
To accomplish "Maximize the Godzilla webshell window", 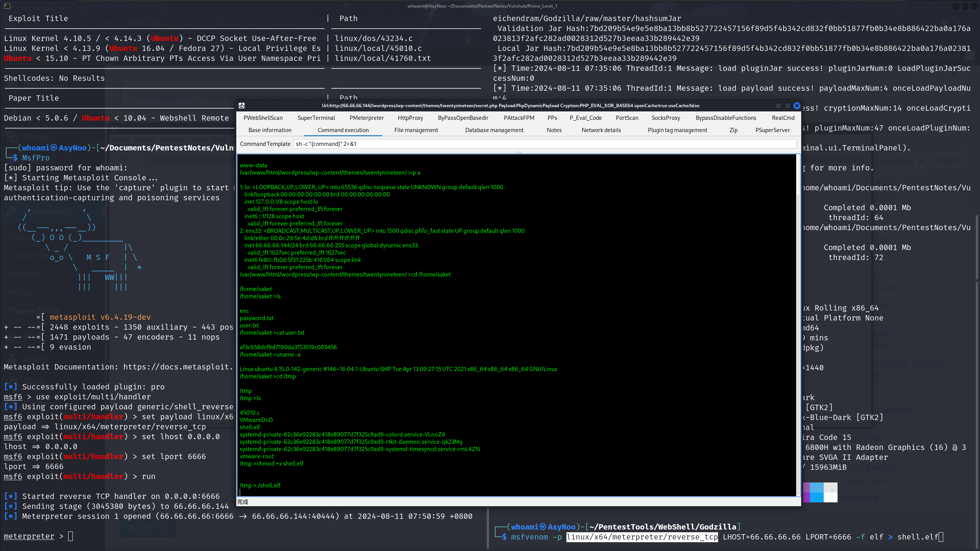I will pos(787,106).
